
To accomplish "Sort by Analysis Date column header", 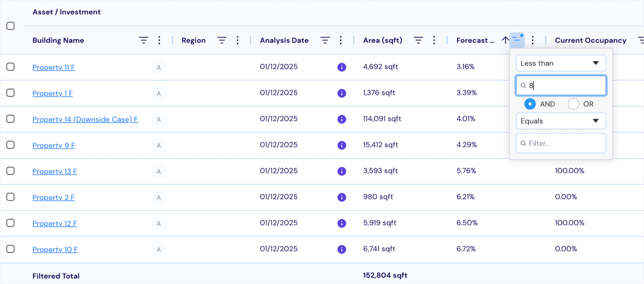I will pyautogui.click(x=284, y=40).
